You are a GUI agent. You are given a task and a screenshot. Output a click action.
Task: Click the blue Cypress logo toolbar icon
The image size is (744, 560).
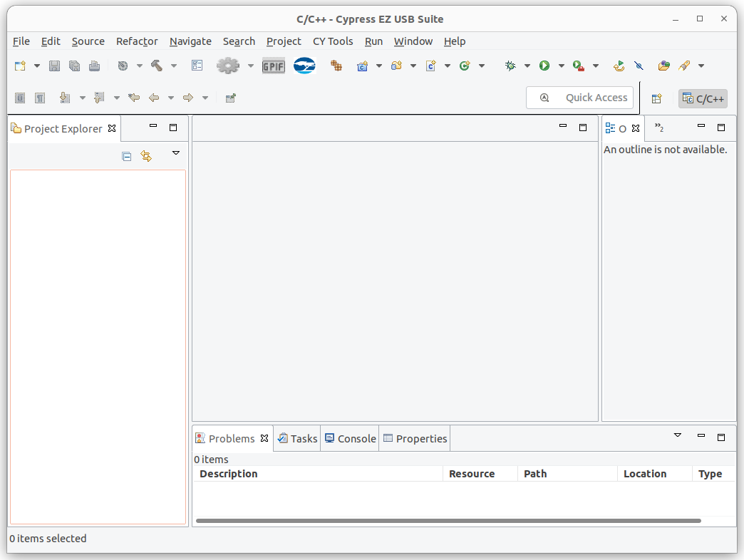pyautogui.click(x=304, y=66)
